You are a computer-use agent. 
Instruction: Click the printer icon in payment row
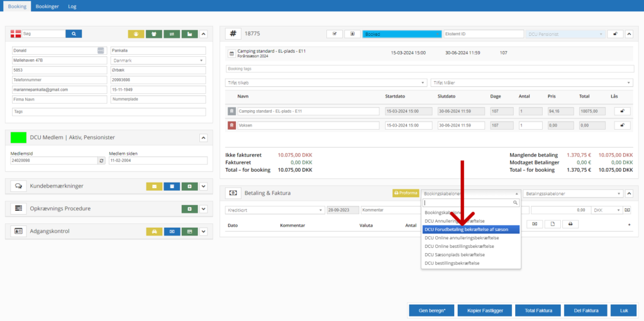[570, 224]
